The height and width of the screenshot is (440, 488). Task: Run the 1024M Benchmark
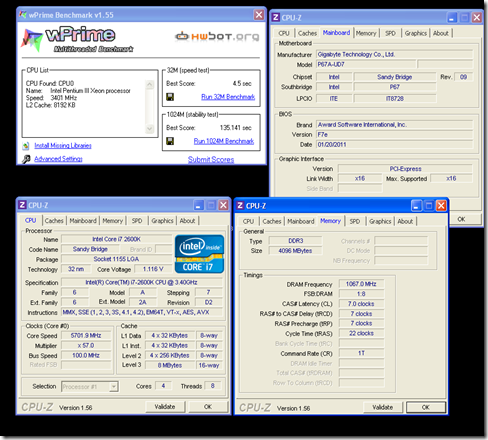click(x=224, y=141)
